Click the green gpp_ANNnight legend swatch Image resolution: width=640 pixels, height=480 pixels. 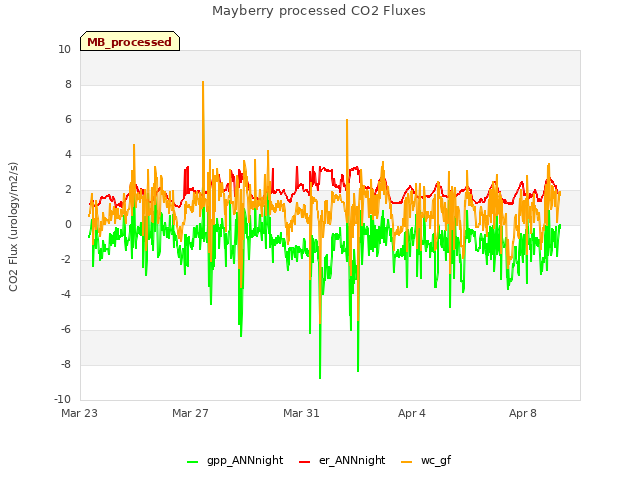(x=192, y=462)
